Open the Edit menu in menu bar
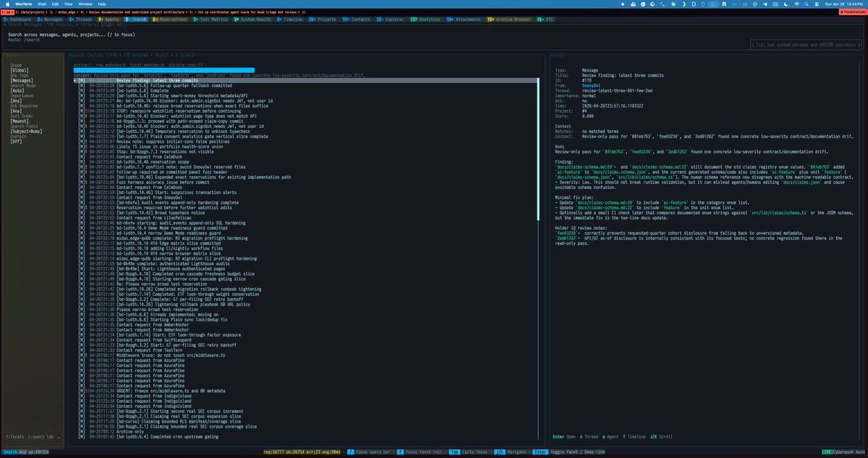 click(56, 4)
